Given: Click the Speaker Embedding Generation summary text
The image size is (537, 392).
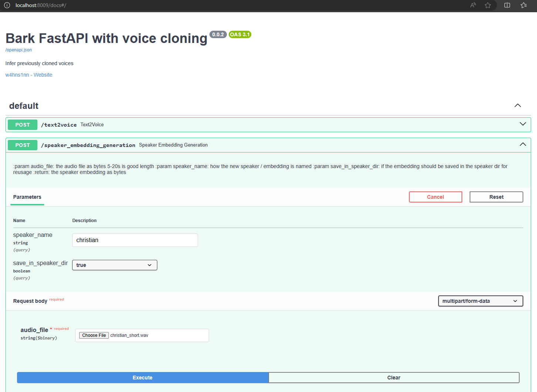Looking at the screenshot, I should (x=173, y=145).
